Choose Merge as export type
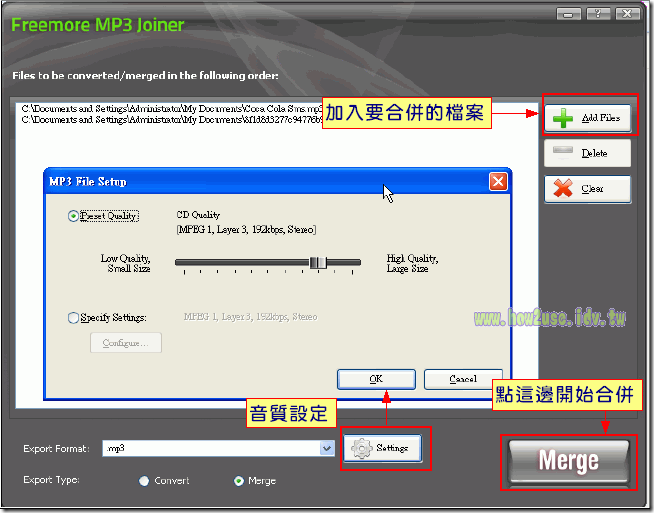 click(x=238, y=481)
